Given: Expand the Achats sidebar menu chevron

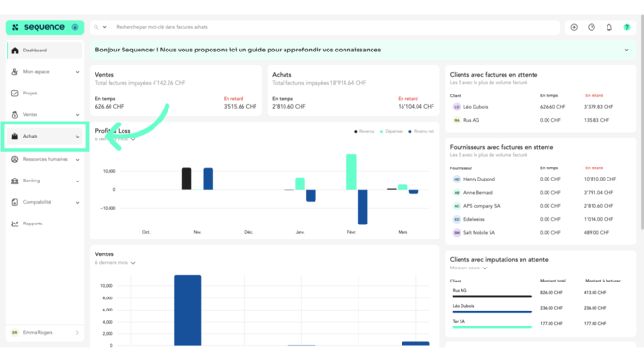Looking at the screenshot, I should click(77, 137).
